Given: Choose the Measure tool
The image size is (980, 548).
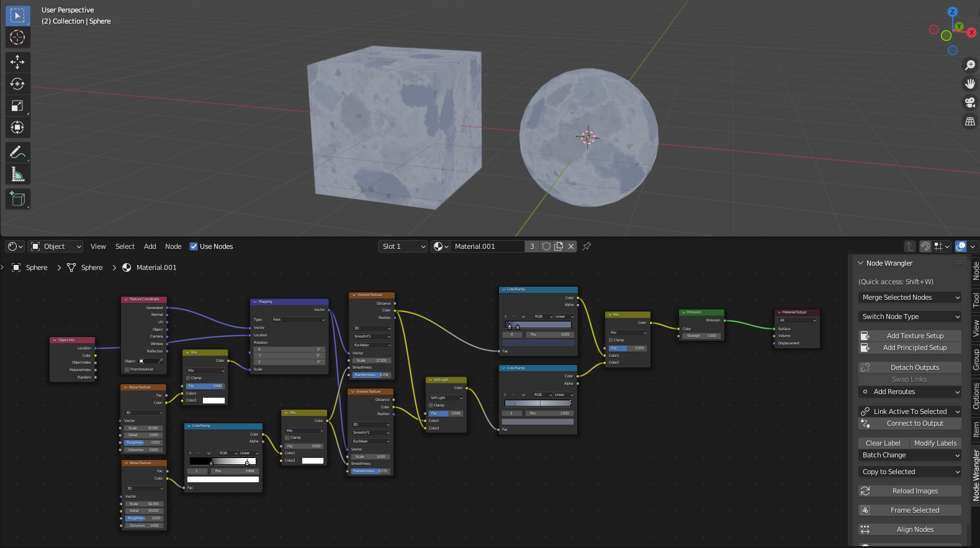Looking at the screenshot, I should [17, 174].
